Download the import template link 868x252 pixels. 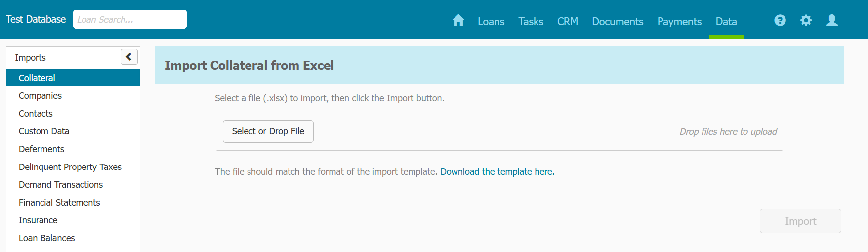tap(497, 172)
